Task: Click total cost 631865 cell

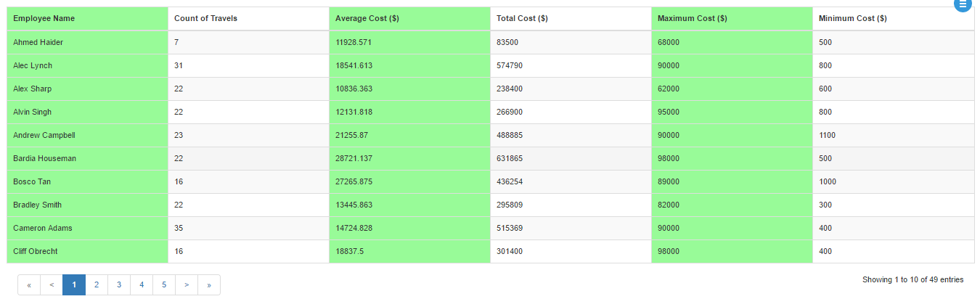Action: (x=571, y=159)
